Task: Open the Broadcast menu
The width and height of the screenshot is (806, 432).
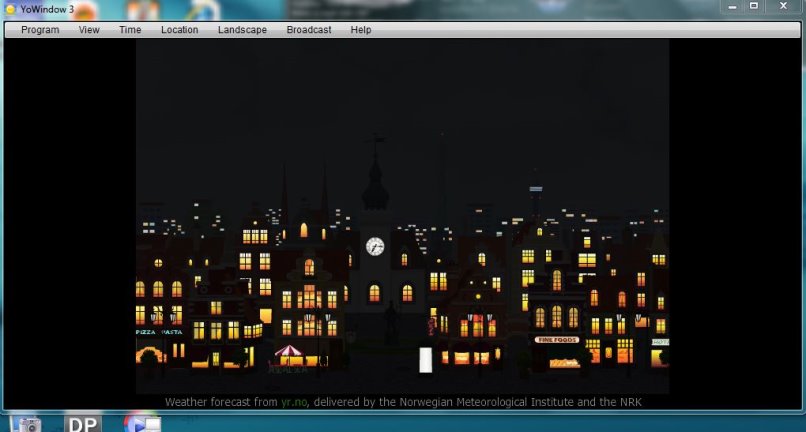Action: tap(309, 30)
